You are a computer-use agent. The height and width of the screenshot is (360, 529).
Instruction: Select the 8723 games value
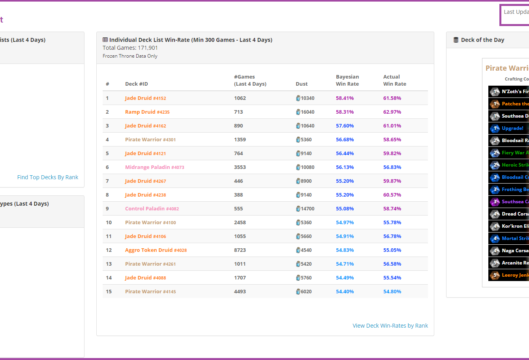(240, 250)
